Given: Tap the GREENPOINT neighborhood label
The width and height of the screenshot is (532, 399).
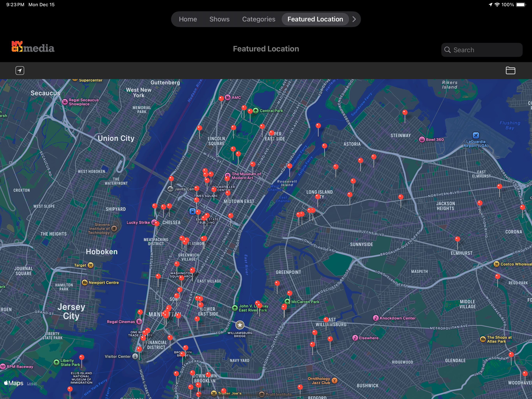Looking at the screenshot, I should click(288, 272).
